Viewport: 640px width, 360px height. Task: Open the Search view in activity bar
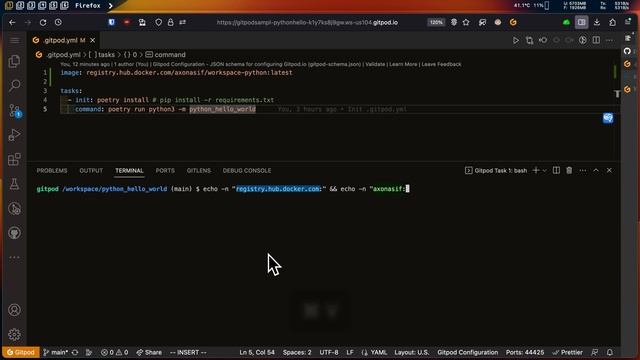(x=14, y=86)
